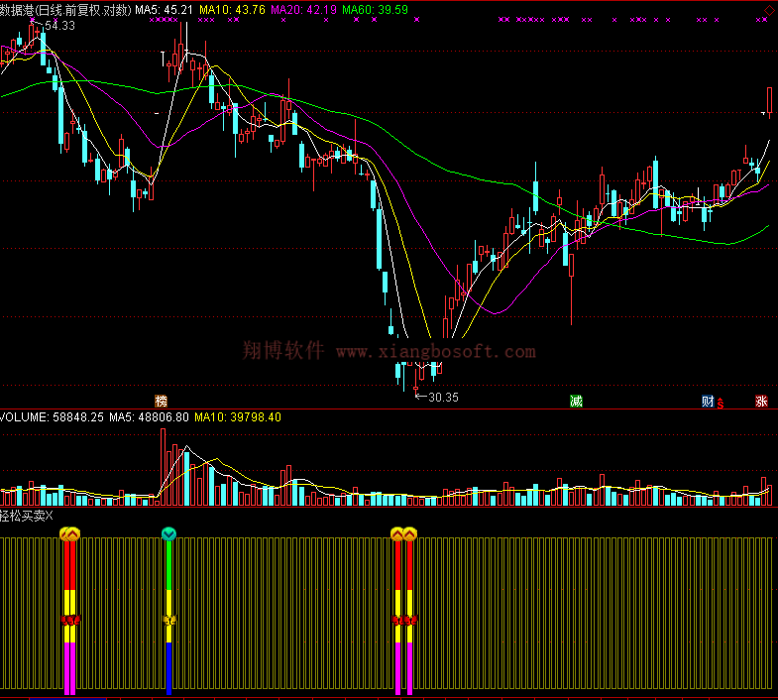Click the MA10: 43.76 label

pyautogui.click(x=232, y=10)
